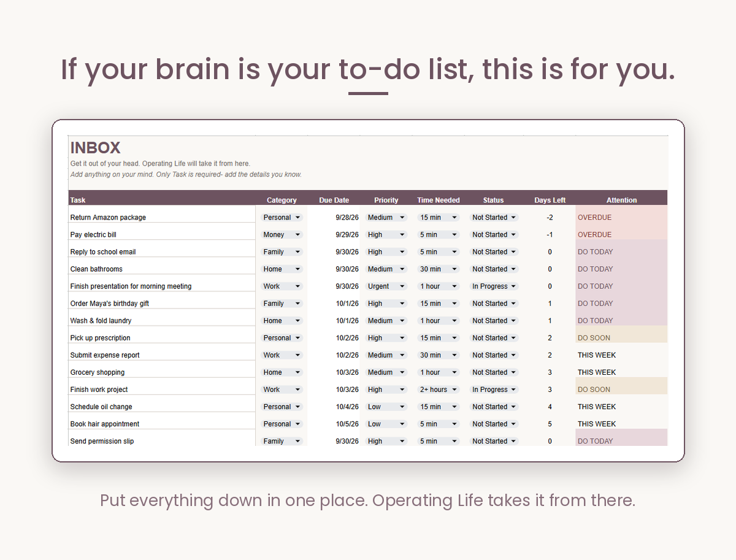Open Category dropdown for Grocery shopping
The width and height of the screenshot is (736, 560).
click(282, 372)
